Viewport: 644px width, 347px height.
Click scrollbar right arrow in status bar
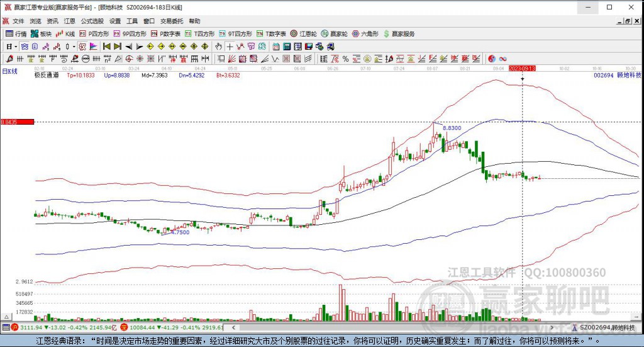pyautogui.click(x=552, y=327)
